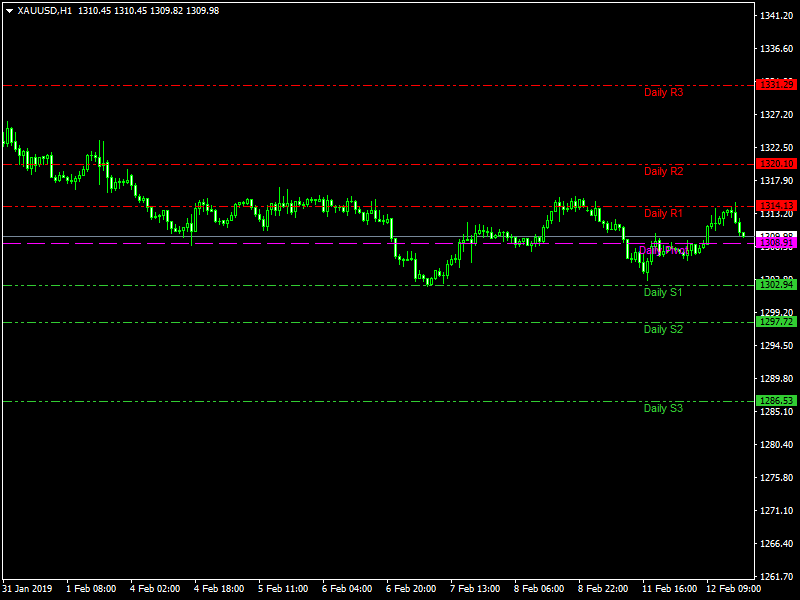Click the red 1320.10 price tag
The image size is (800, 600).
[777, 164]
